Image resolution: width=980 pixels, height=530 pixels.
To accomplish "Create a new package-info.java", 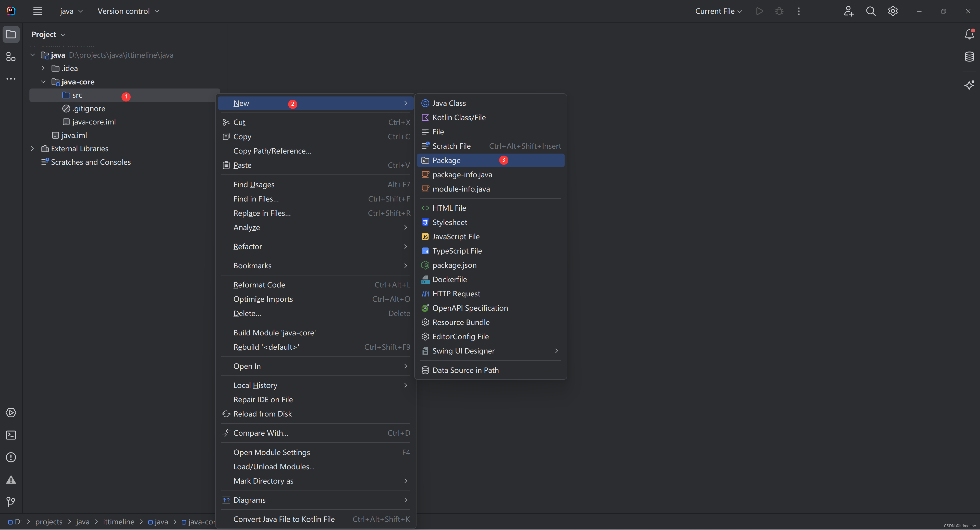I will (x=491, y=174).
